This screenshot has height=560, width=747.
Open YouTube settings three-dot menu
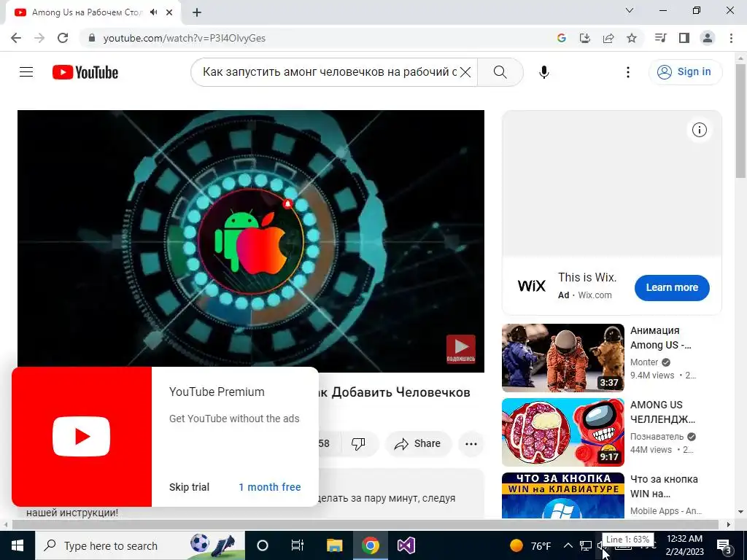[x=628, y=72]
